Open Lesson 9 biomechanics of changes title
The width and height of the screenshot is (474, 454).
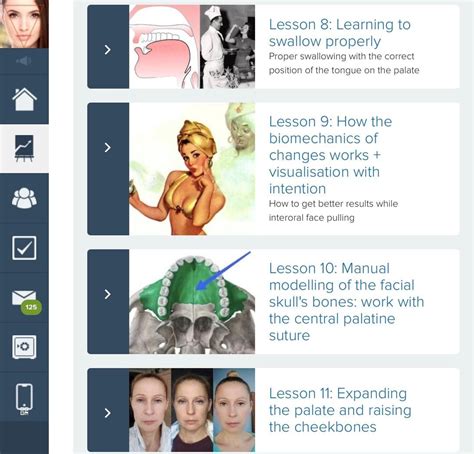coord(330,155)
